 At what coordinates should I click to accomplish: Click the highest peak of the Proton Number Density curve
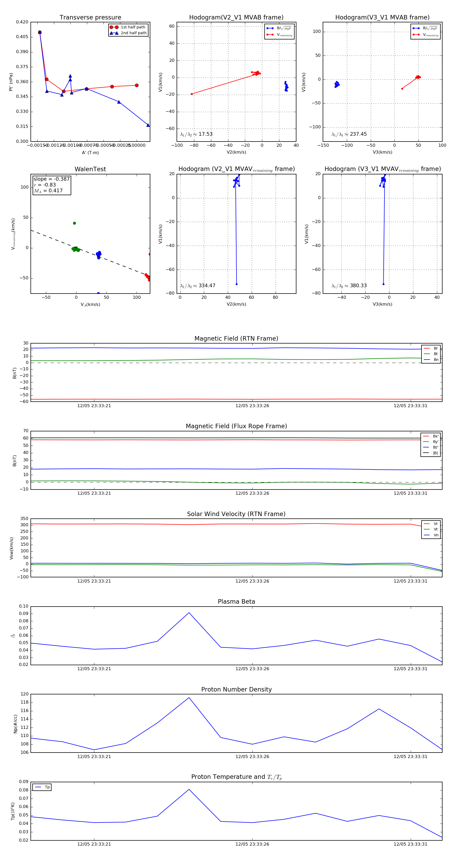189,698
